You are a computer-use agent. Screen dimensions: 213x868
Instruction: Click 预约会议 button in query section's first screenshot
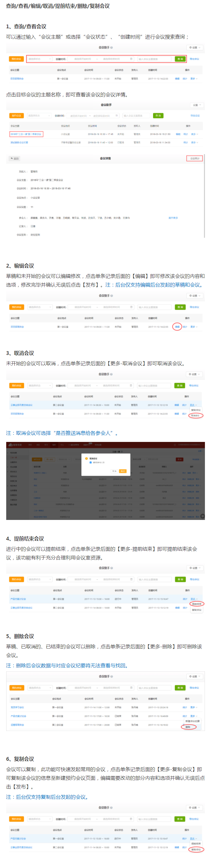point(16,59)
